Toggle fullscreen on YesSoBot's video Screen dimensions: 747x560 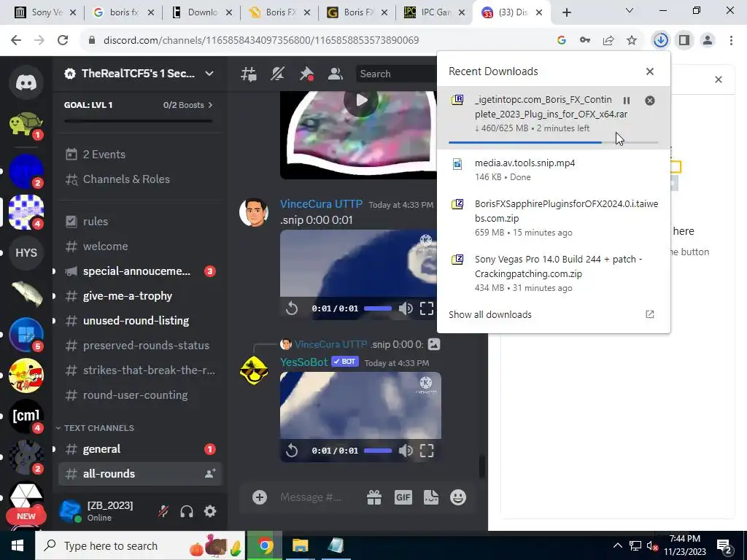pos(427,451)
